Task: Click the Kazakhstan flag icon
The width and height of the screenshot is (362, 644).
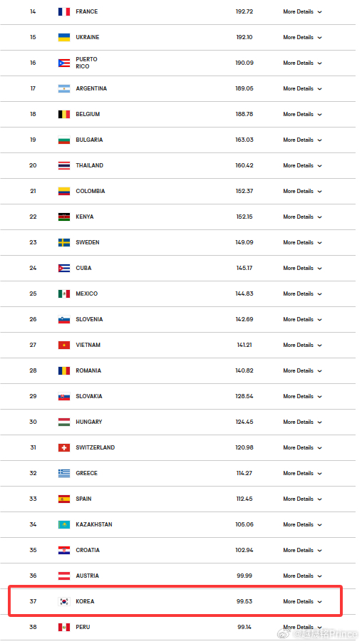Action: coord(63,524)
